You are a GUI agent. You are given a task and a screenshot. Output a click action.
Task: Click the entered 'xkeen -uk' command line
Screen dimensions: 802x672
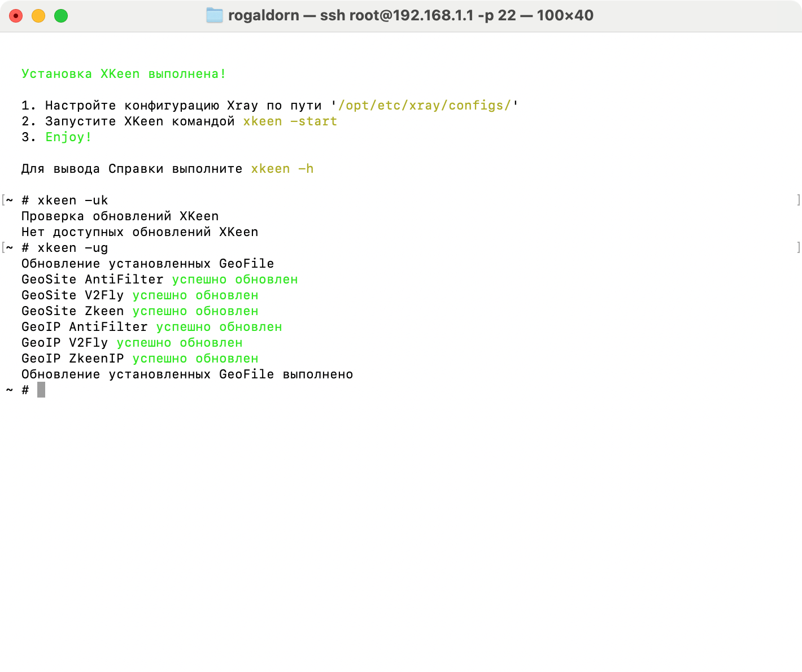(x=72, y=200)
